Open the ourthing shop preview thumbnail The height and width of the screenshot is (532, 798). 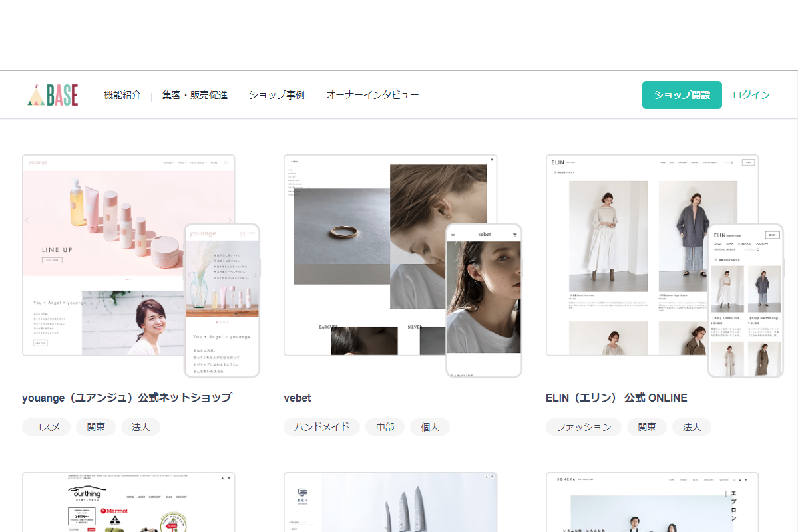point(128,503)
